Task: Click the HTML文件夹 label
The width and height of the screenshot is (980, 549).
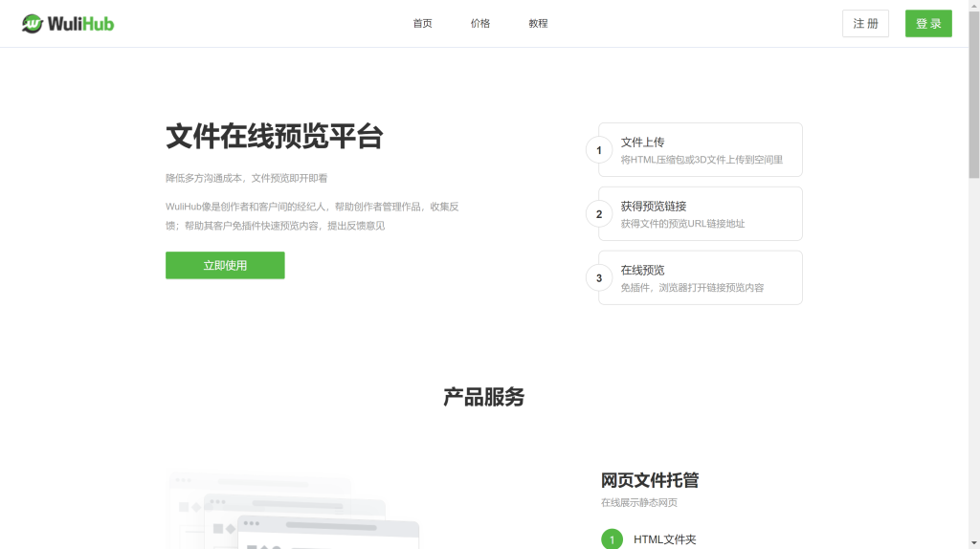Action: (664, 539)
